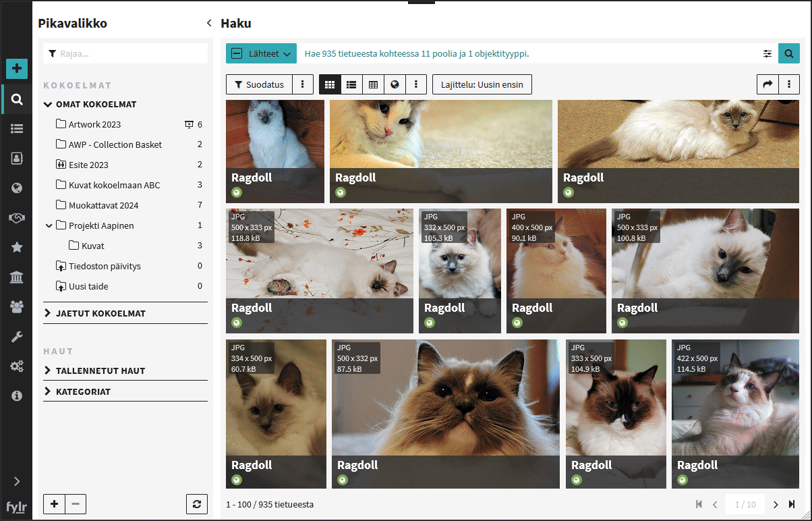Toggle the source selection box in the Lähteet button
Image resolution: width=812 pixels, height=521 pixels.
tap(237, 53)
